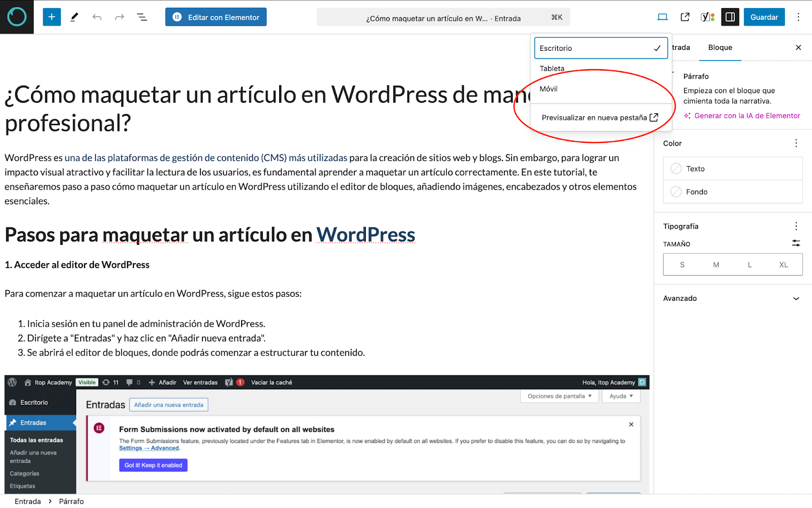The image size is (812, 508).
Task: Open the view entry external link icon
Action: point(685,17)
